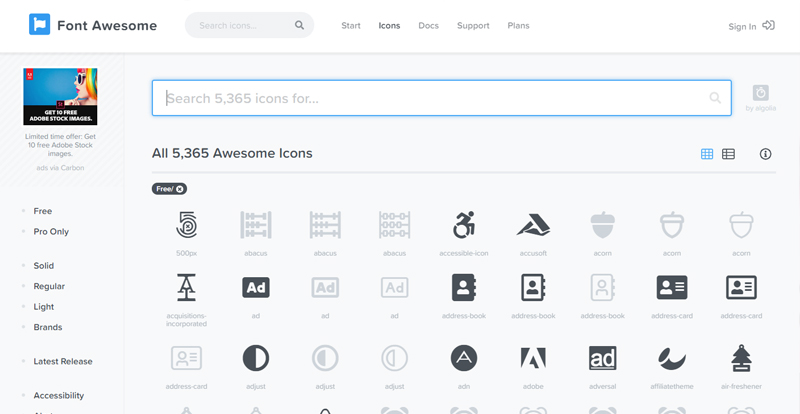Select the accessible-icon wheelchair icon
The image size is (800, 414).
(x=463, y=225)
